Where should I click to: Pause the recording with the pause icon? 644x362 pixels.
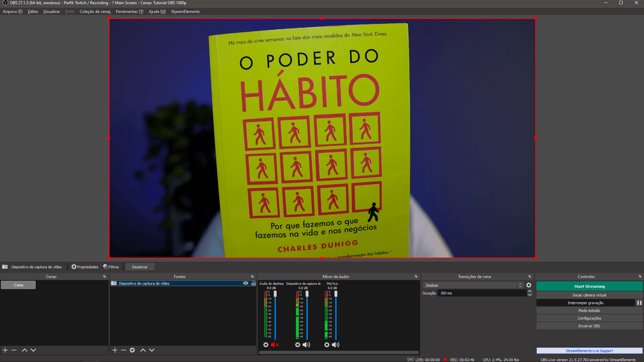click(639, 303)
